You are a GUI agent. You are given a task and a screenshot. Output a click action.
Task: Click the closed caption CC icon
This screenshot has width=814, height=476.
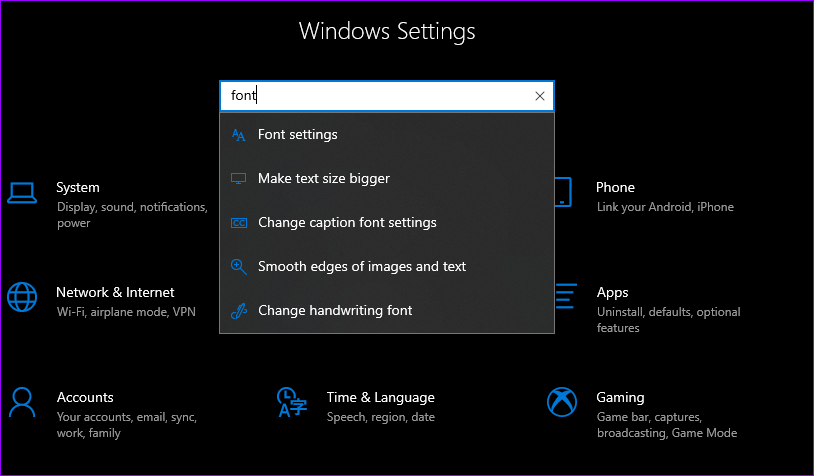(238, 223)
